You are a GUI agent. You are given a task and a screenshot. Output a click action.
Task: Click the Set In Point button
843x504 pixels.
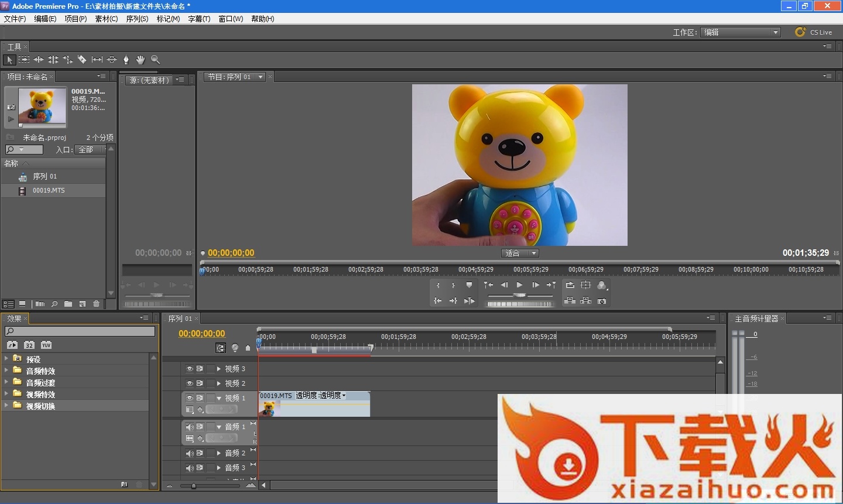point(438,285)
